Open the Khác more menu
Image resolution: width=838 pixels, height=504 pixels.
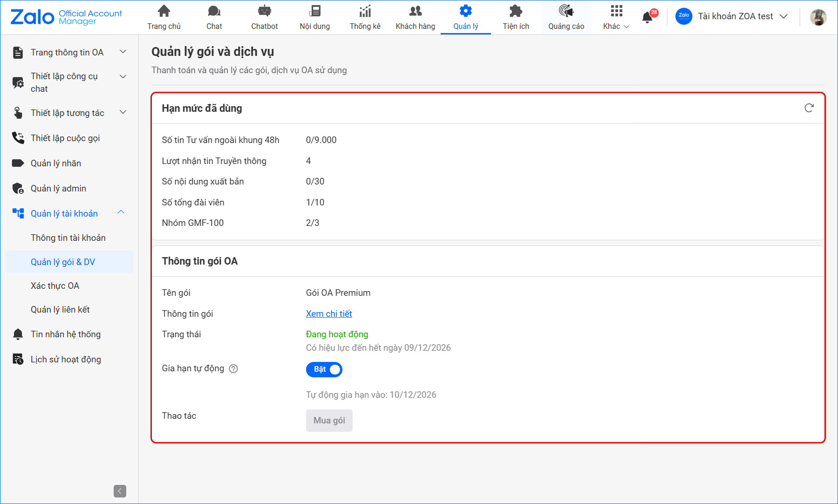pyautogui.click(x=616, y=17)
